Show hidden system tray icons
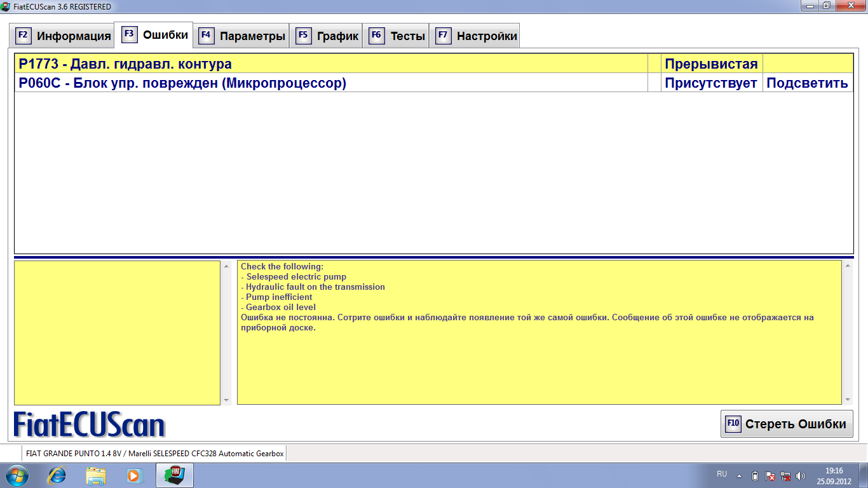This screenshot has width=868, height=488. coord(739,475)
